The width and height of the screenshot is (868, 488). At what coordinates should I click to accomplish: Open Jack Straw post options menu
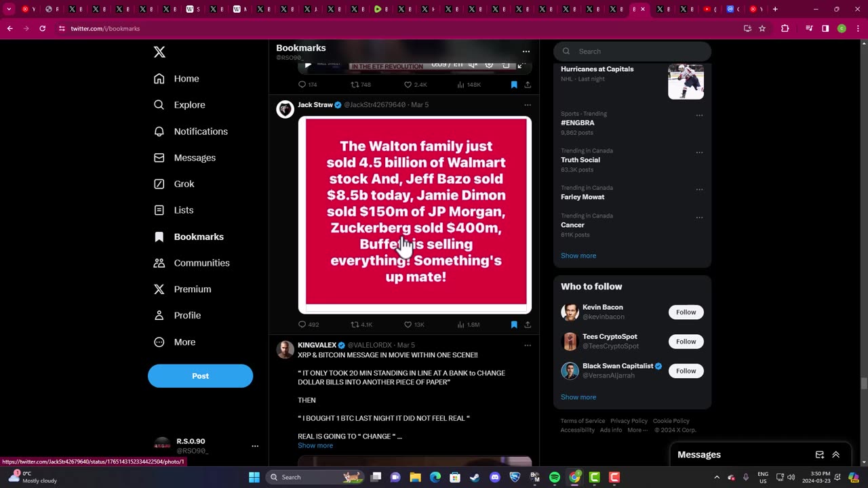click(528, 105)
